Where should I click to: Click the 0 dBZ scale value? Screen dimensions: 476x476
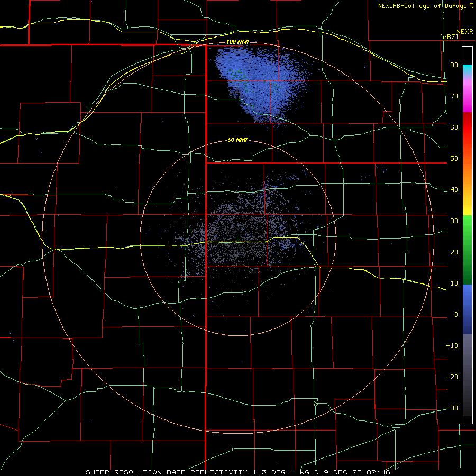pos(456,315)
